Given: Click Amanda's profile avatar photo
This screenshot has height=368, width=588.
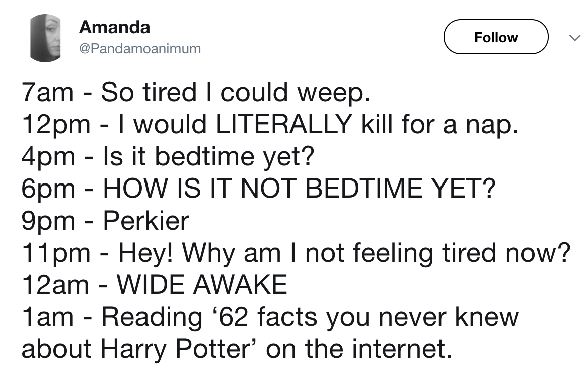Looking at the screenshot, I should pos(46,37).
